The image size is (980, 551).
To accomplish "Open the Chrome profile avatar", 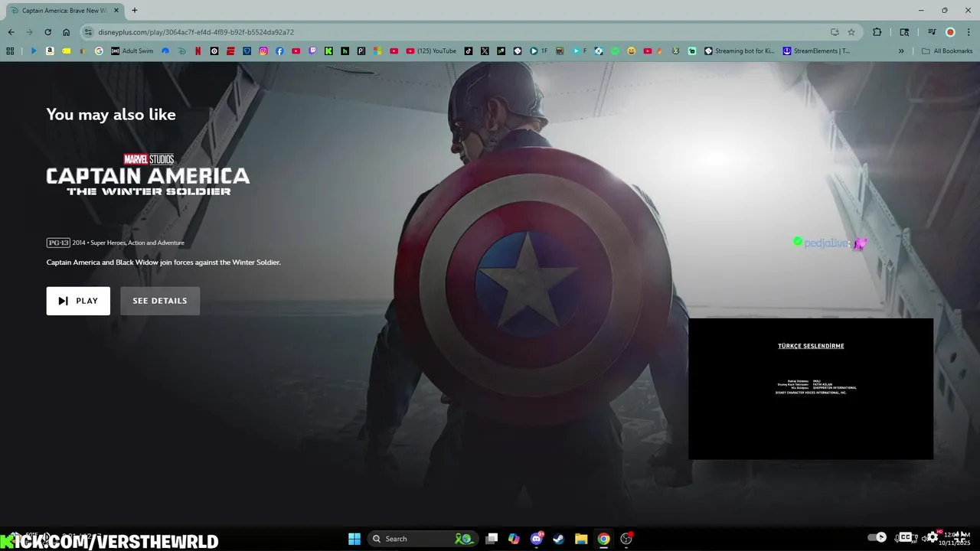I will [950, 32].
